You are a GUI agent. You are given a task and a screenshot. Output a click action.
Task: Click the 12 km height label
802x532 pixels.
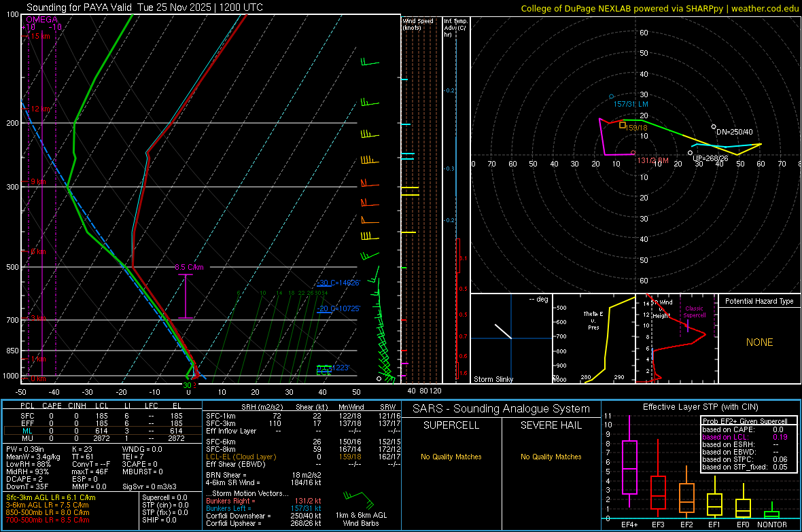coord(41,109)
